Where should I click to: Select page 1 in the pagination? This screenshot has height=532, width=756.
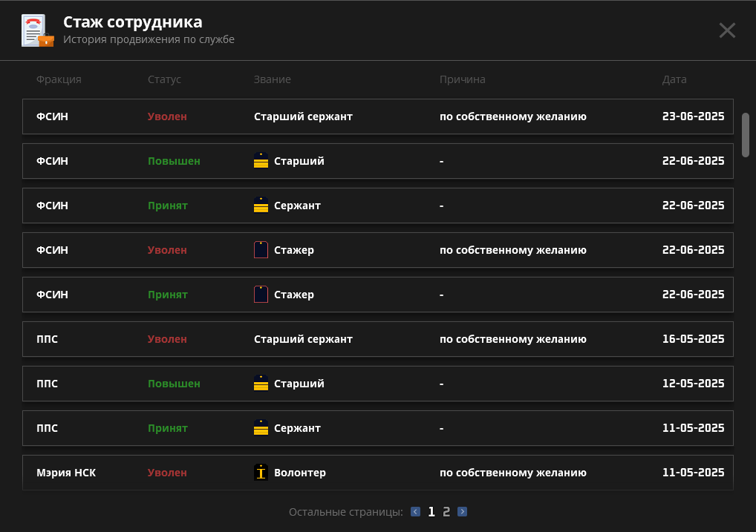[x=431, y=511]
